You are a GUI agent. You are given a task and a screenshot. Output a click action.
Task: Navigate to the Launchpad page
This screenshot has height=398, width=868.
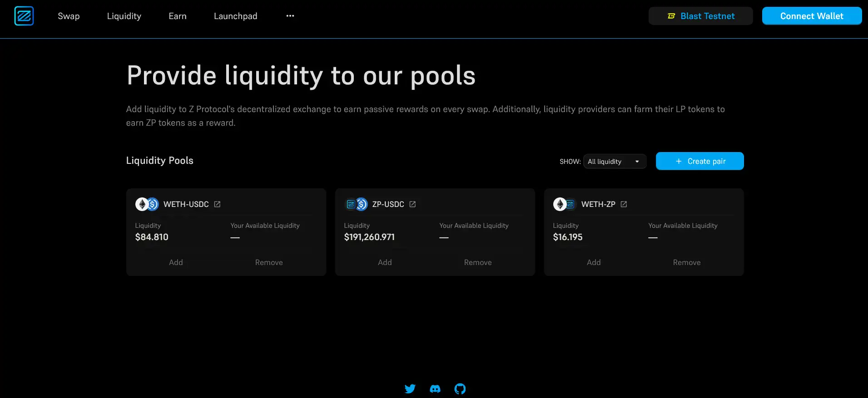235,16
